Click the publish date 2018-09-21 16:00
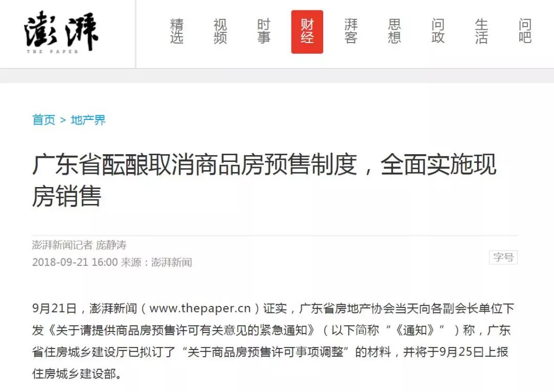This screenshot has width=554, height=392. (75, 262)
